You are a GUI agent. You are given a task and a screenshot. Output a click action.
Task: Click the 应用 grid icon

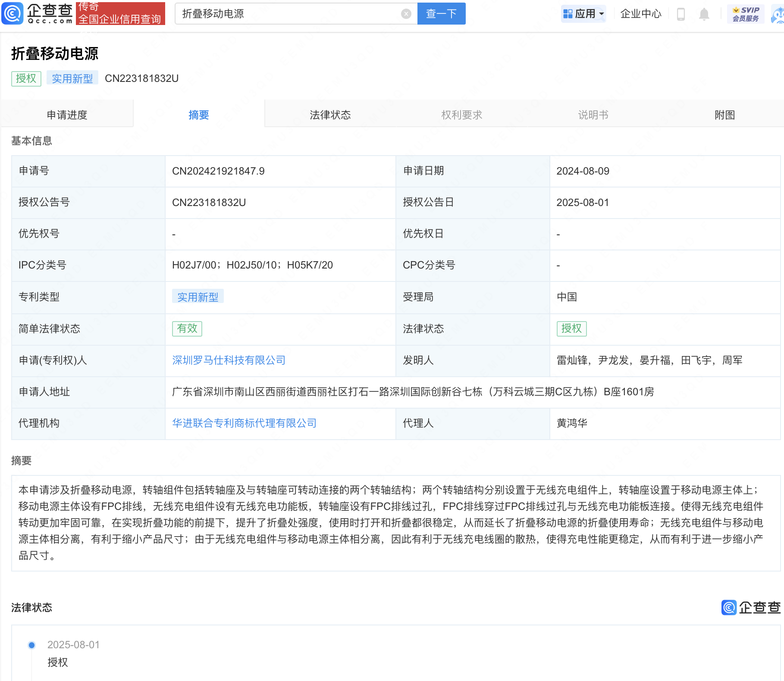tap(568, 14)
